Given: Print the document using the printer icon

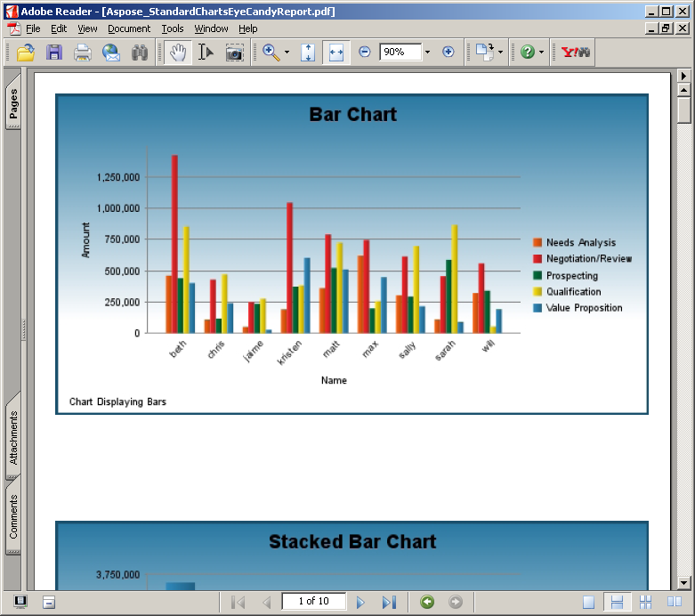Looking at the screenshot, I should pos(83,53).
